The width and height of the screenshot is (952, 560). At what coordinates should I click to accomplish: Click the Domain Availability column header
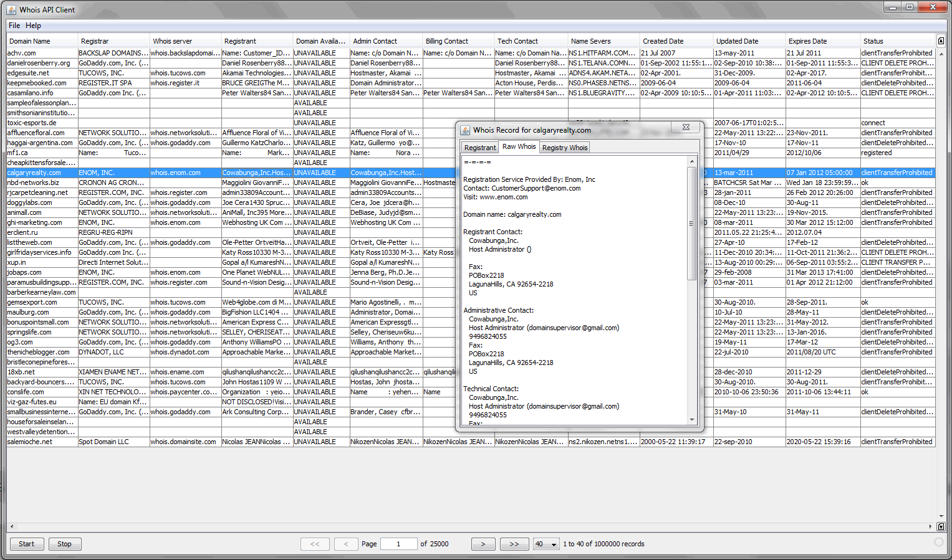pos(320,41)
